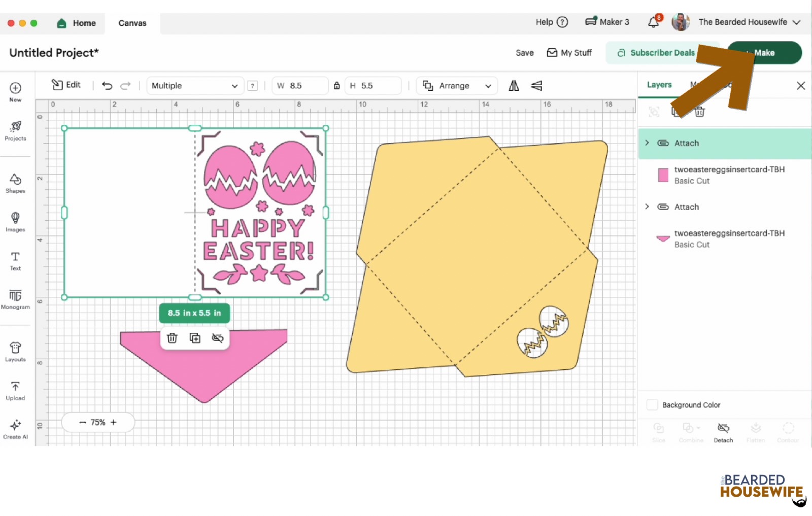Open Create AI tool
Viewport: 812px width, 516px height.
[15, 429]
